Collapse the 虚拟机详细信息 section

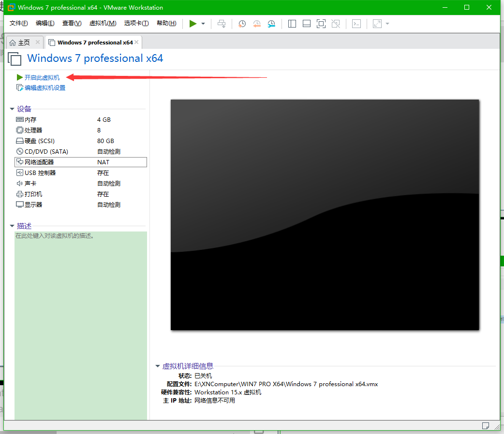pyautogui.click(x=158, y=366)
